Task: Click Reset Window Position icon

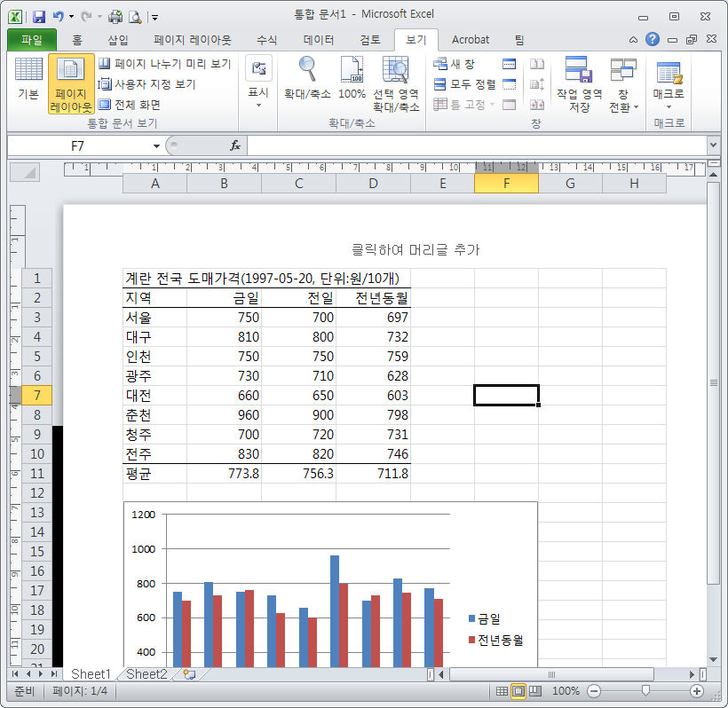Action: pos(537,105)
